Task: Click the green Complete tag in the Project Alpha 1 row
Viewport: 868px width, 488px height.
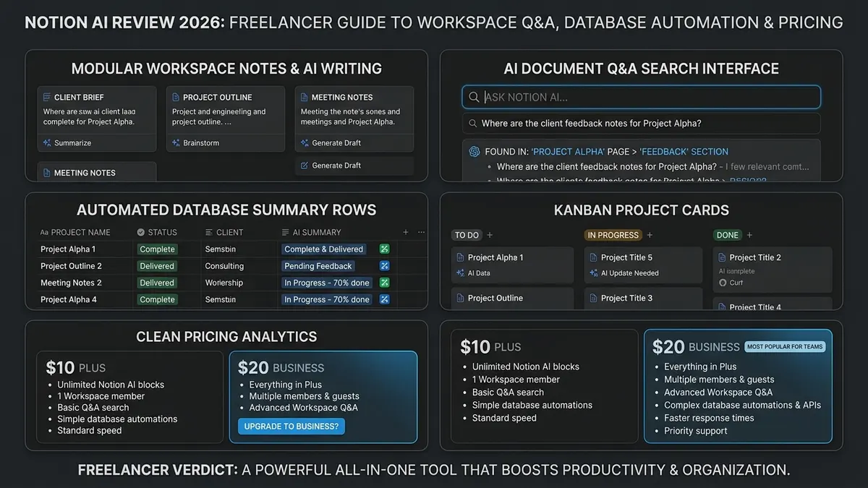Action: pyautogui.click(x=158, y=249)
